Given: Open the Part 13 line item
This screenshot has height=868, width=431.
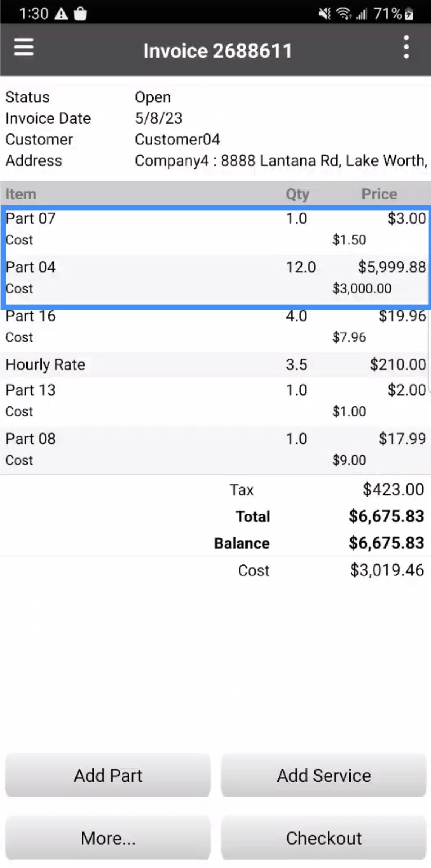Looking at the screenshot, I should coord(215,400).
